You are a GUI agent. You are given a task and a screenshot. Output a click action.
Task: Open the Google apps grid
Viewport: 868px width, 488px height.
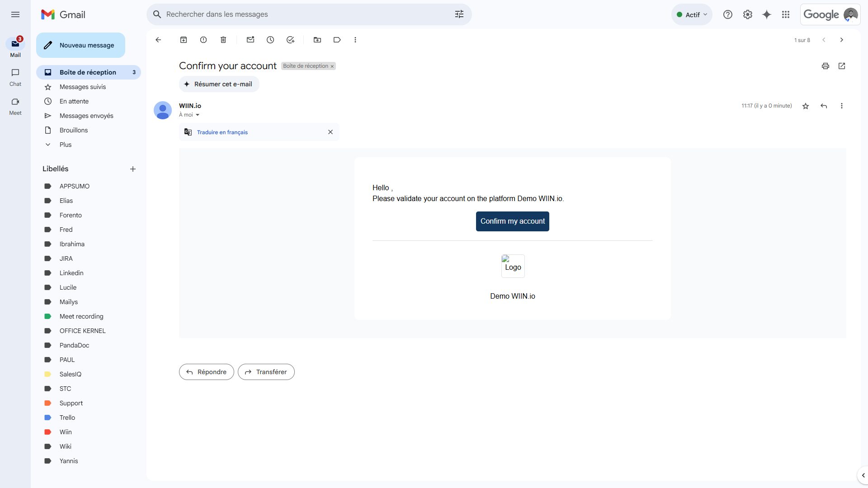point(786,14)
